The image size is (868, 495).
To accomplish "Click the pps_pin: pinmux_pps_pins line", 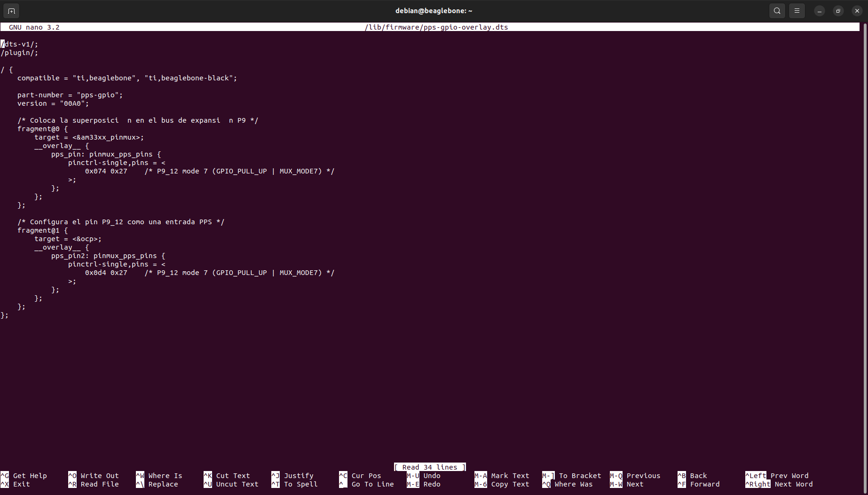I will tap(106, 154).
